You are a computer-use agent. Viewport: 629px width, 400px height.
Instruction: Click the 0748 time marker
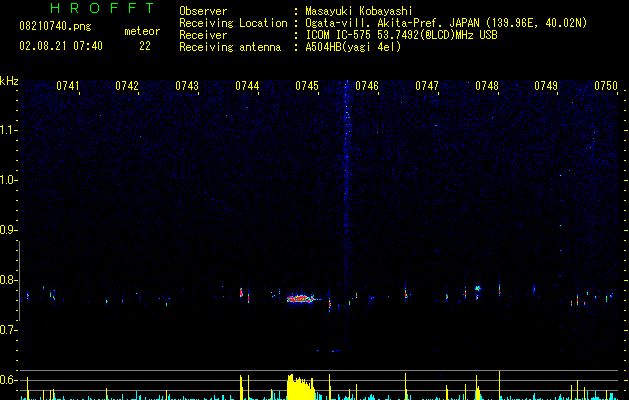click(487, 86)
